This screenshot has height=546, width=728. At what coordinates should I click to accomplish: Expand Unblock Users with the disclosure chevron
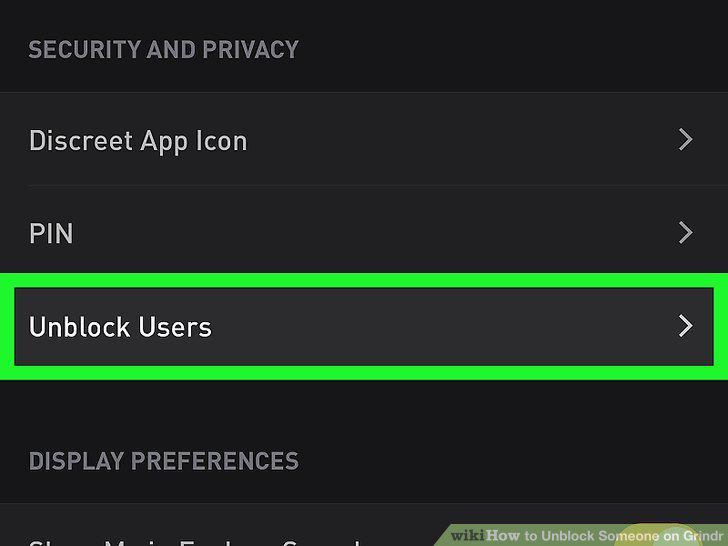(x=685, y=326)
